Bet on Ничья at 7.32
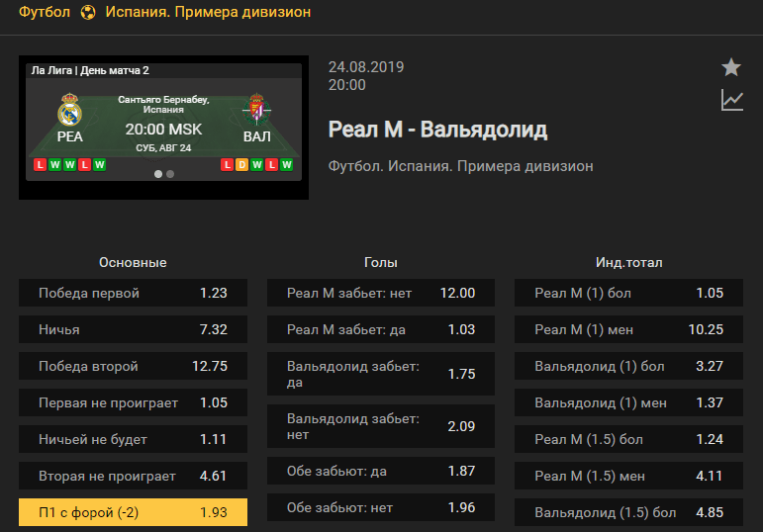Screen dimensions: 763x532 (x=133, y=329)
